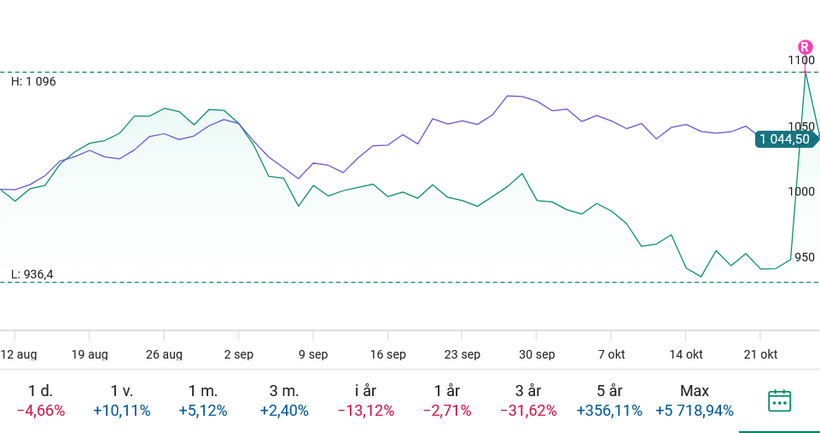This screenshot has height=433, width=820.
Task: Click the L: 936,4 low label
Action: (x=33, y=274)
